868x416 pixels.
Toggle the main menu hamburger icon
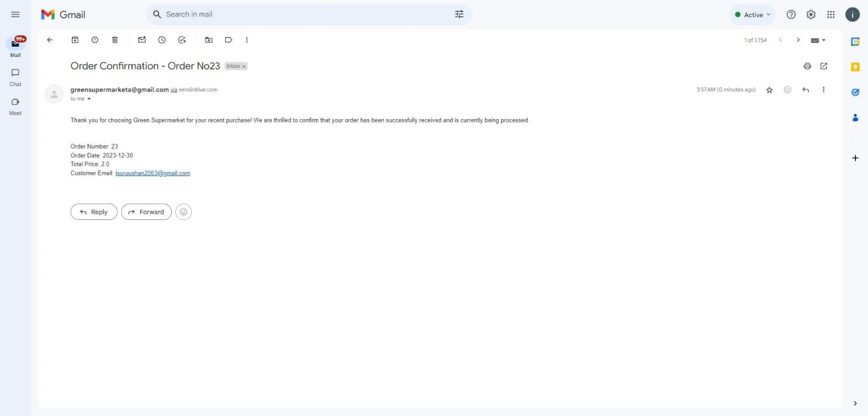pyautogui.click(x=15, y=15)
